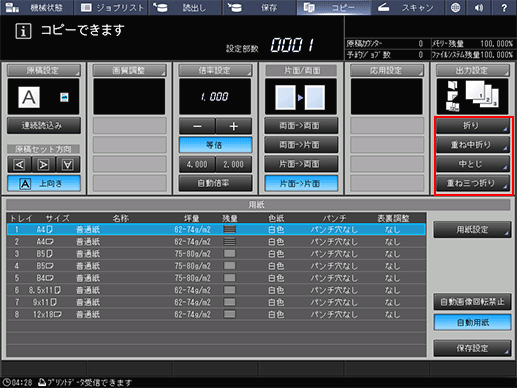Click the output finishing preview icon
Image resolution: width=517 pixels, height=388 pixels.
tap(473, 97)
